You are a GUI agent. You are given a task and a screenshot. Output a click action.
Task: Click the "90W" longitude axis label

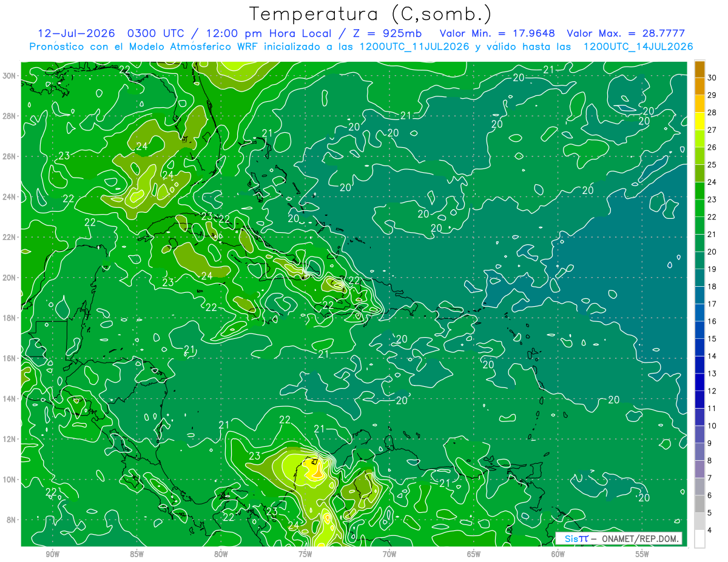point(53,554)
